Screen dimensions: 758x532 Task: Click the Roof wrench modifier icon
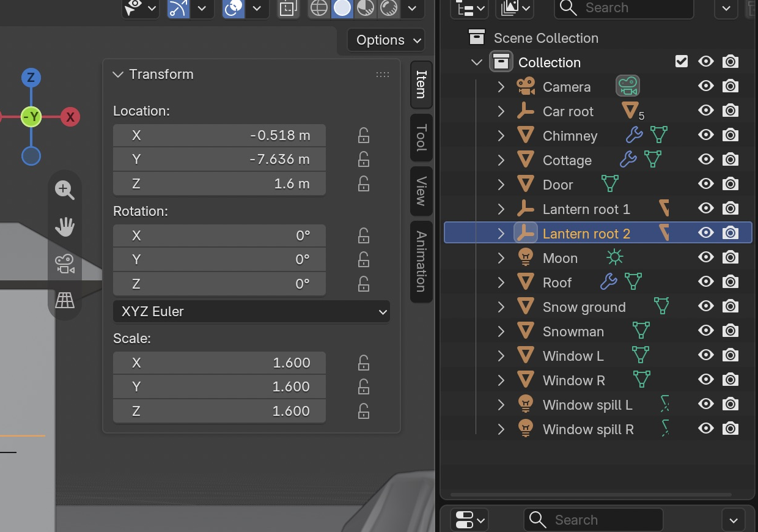[608, 281]
